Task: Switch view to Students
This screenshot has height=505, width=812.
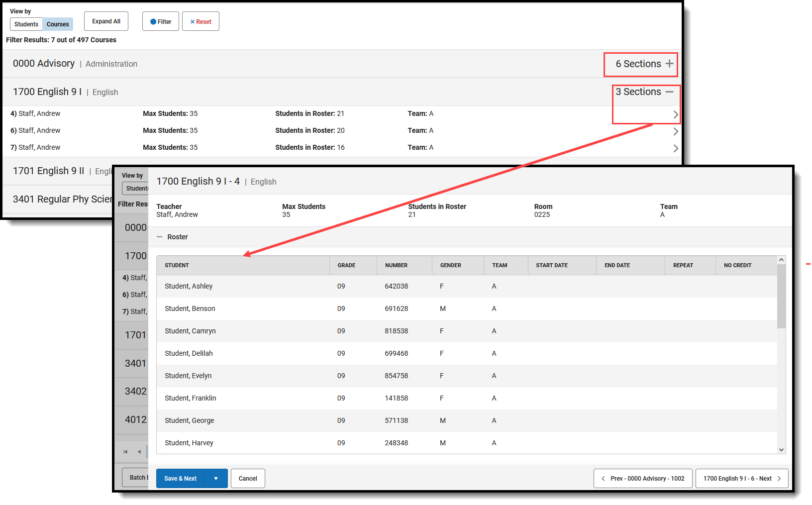Action: (26, 24)
